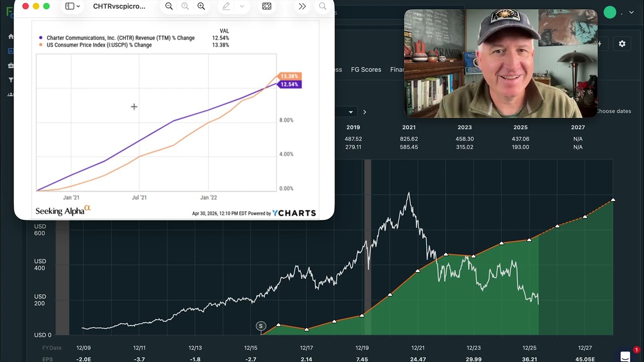
Task: Click the purple 12.54% value flag
Action: pyautogui.click(x=289, y=84)
